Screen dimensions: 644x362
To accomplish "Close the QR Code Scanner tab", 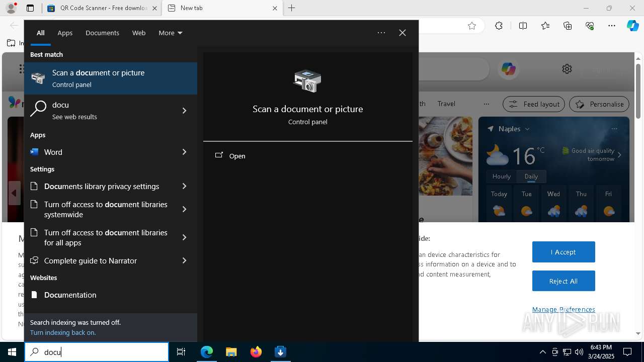I will pos(154,8).
